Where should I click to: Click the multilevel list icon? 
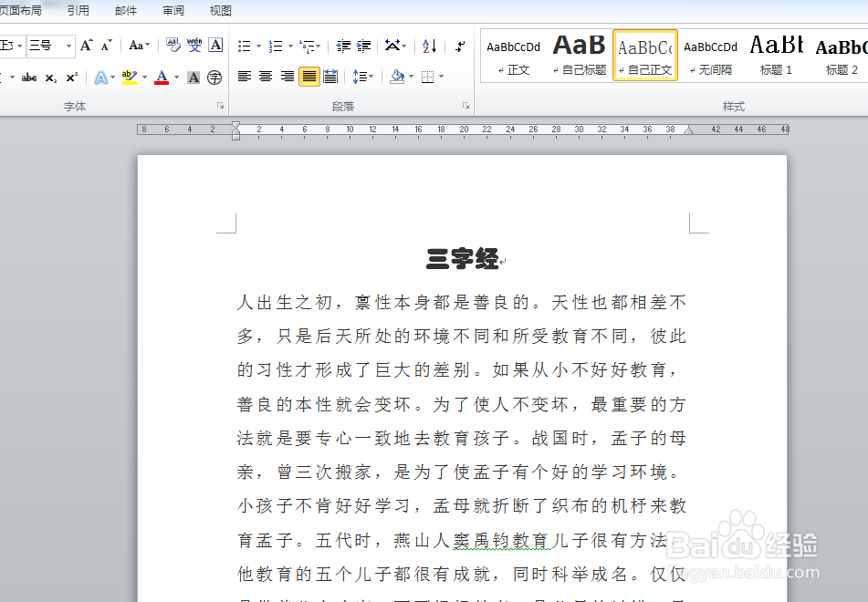(x=306, y=46)
